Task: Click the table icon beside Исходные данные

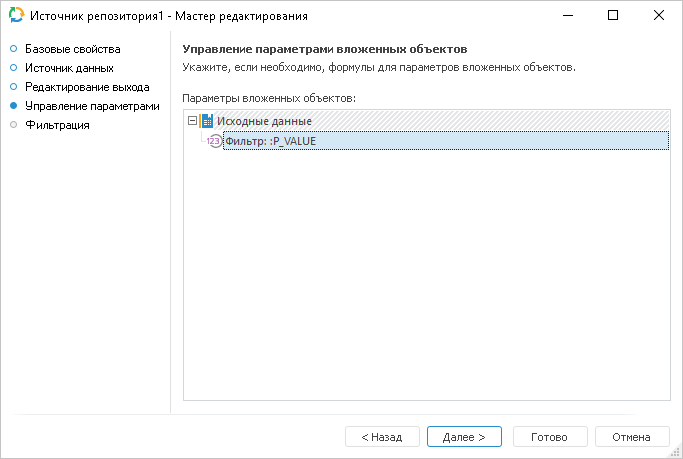Action: (207, 121)
